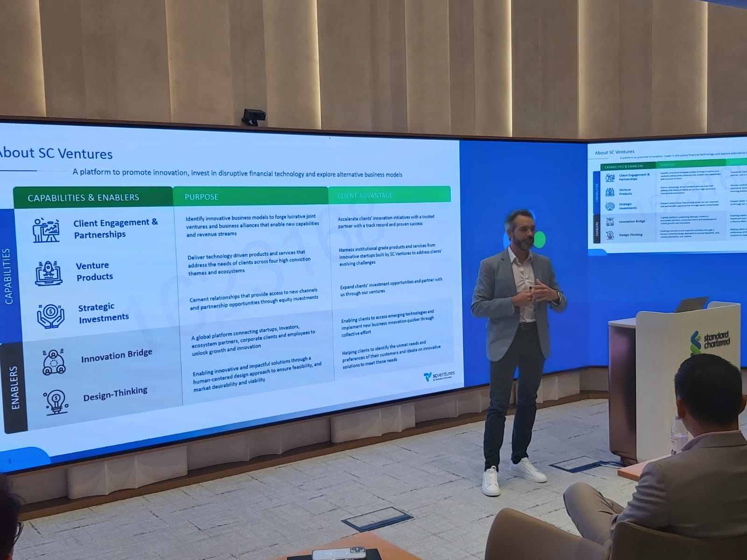Click the 'CLIENT ADVANTAGE' column header
Image resolution: width=747 pixels, height=560 pixels.
365,196
